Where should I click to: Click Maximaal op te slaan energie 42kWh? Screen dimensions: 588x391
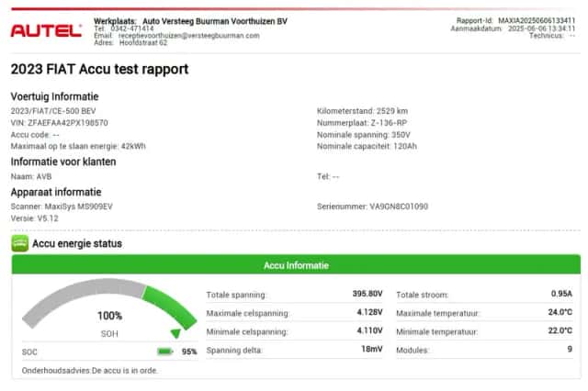(x=78, y=146)
